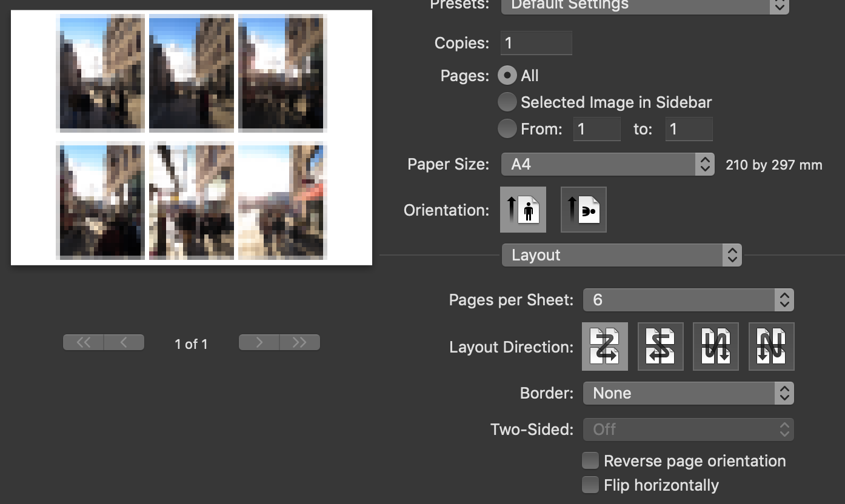Select landscape orientation
The image size is (845, 504).
[x=583, y=209]
